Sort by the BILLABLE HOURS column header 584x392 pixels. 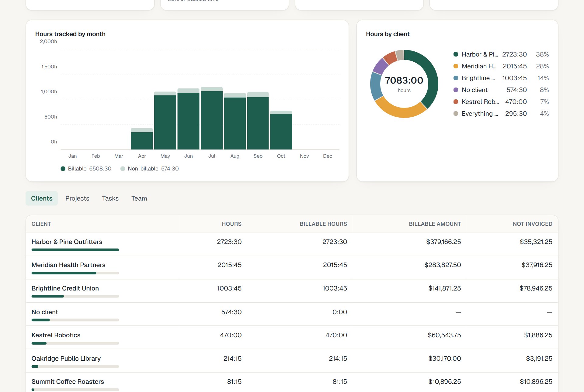point(323,224)
